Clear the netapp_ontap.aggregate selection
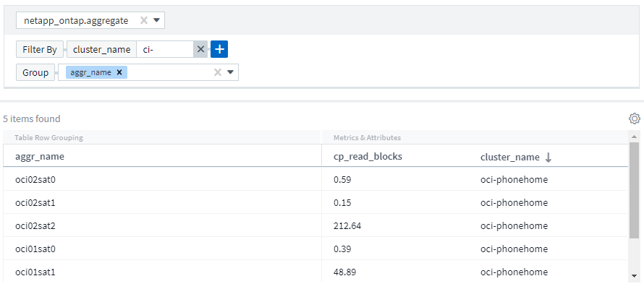 (x=144, y=20)
